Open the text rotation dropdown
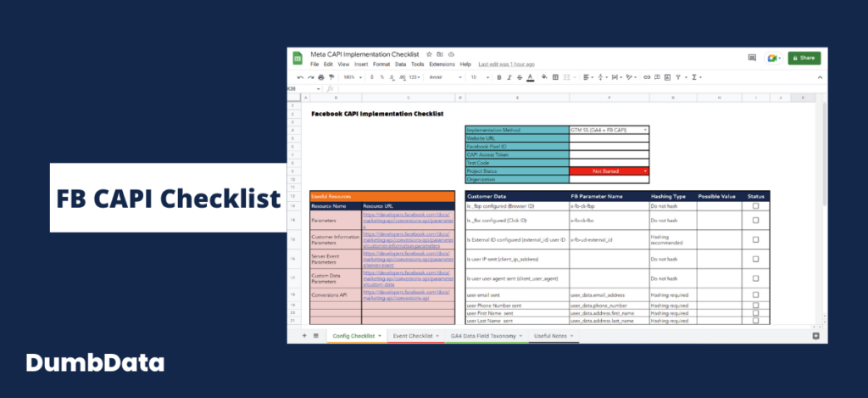The image size is (868, 398). tap(631, 77)
